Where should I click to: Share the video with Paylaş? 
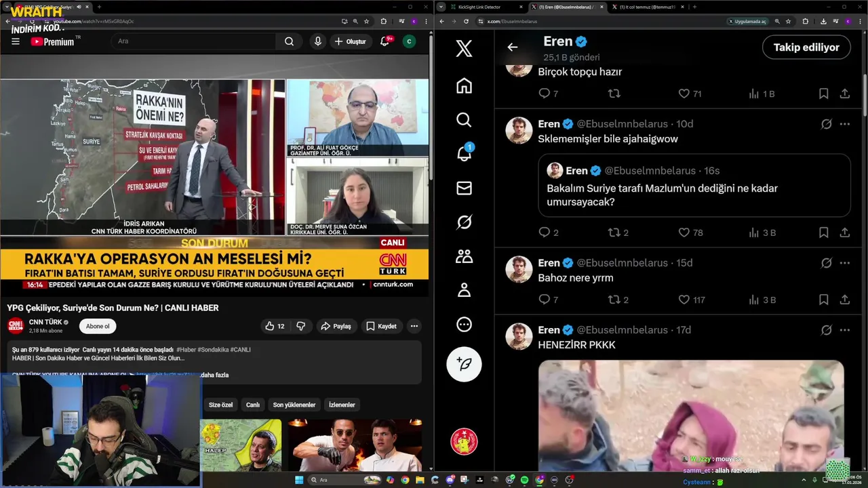(336, 326)
